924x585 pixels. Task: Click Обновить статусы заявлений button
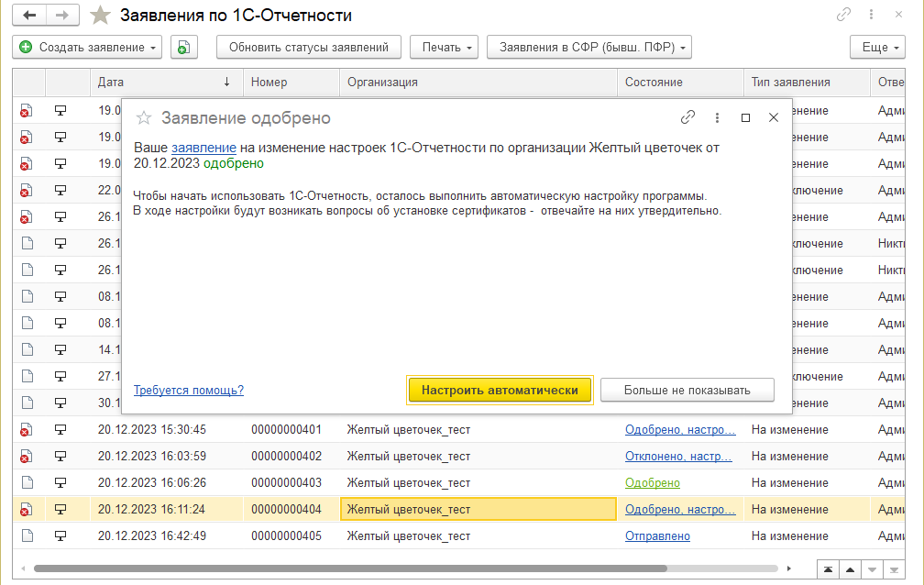tap(309, 47)
